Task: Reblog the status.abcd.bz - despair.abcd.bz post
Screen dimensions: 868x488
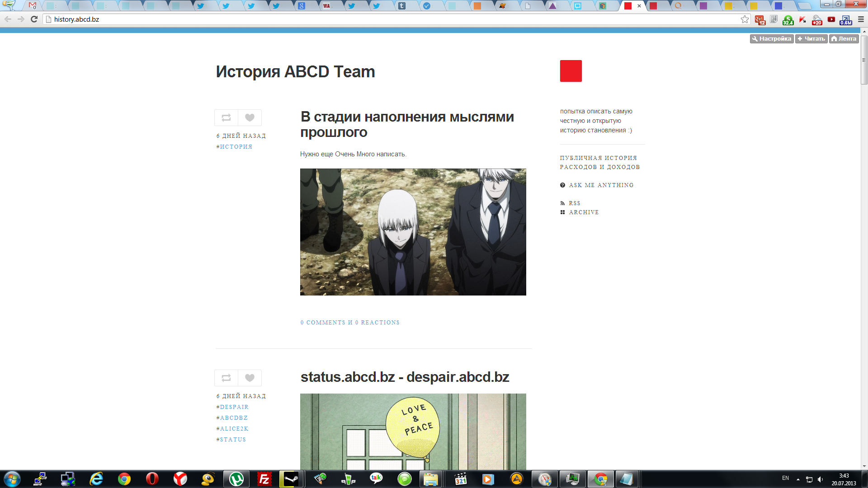Action: coord(226,378)
